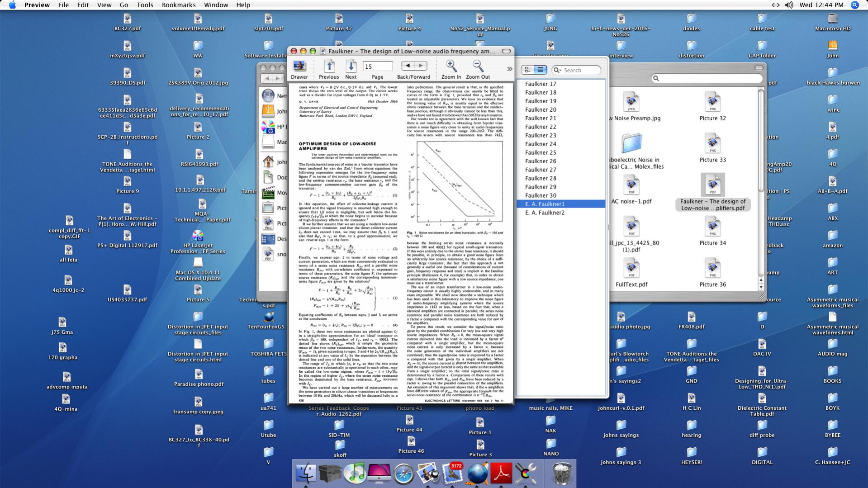Go to the Previous page in Preview
The width and height of the screenshot is (868, 488).
329,70
